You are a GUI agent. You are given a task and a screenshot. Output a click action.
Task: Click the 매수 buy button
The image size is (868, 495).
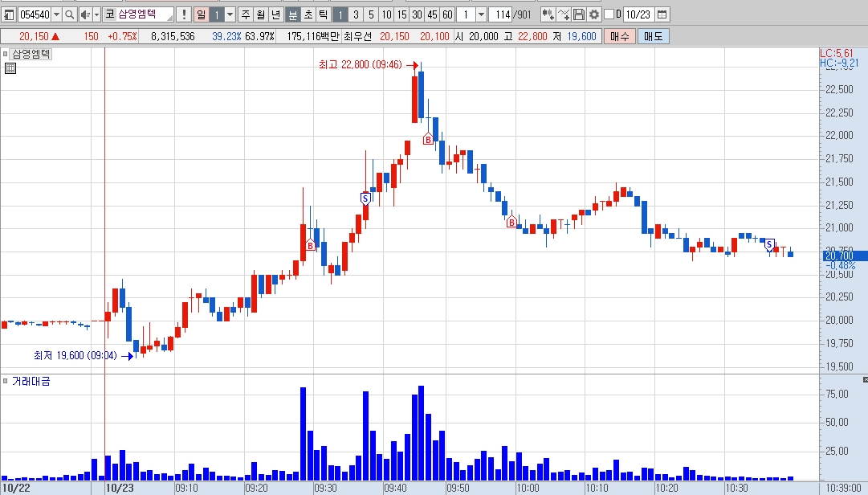pos(619,36)
